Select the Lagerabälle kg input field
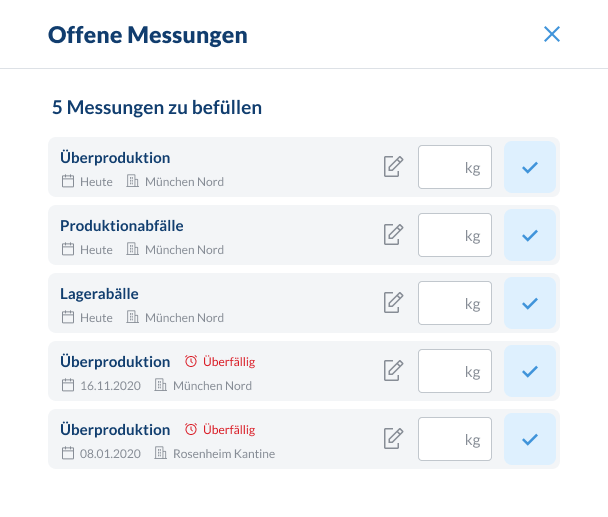The width and height of the screenshot is (608, 517). click(454, 302)
